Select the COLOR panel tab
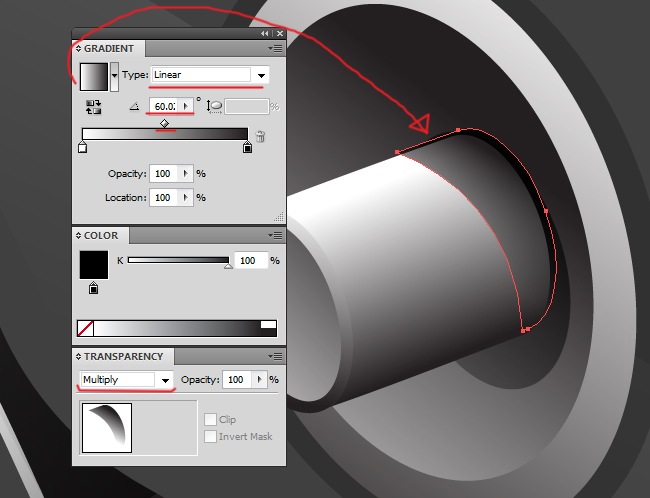The width and height of the screenshot is (650, 498). pyautogui.click(x=101, y=236)
